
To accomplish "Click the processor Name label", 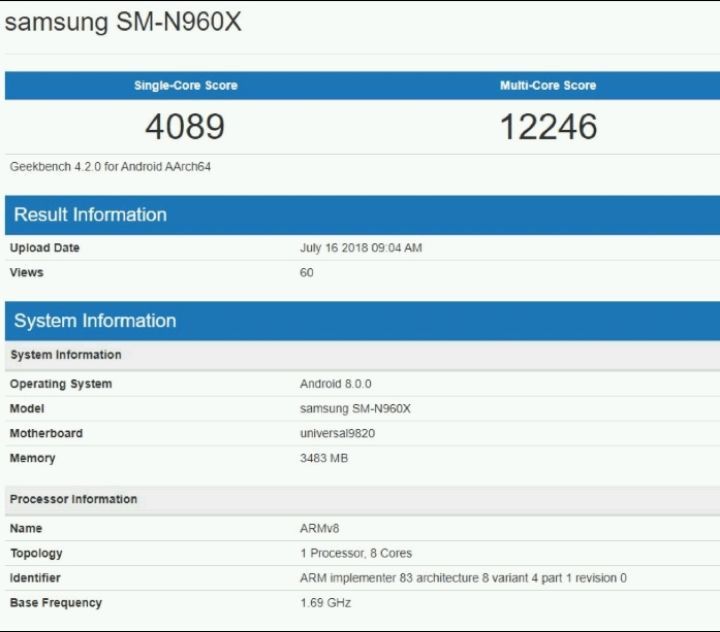I will point(26,529).
